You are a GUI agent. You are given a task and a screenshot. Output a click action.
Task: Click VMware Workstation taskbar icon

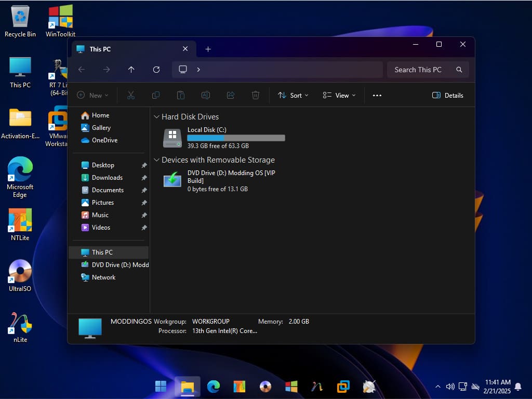(x=343, y=386)
